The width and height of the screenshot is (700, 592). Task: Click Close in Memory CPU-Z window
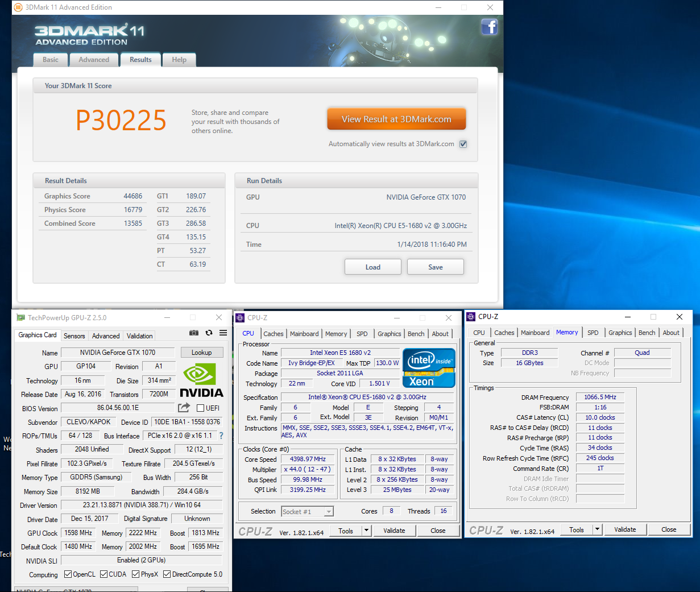[x=669, y=529]
